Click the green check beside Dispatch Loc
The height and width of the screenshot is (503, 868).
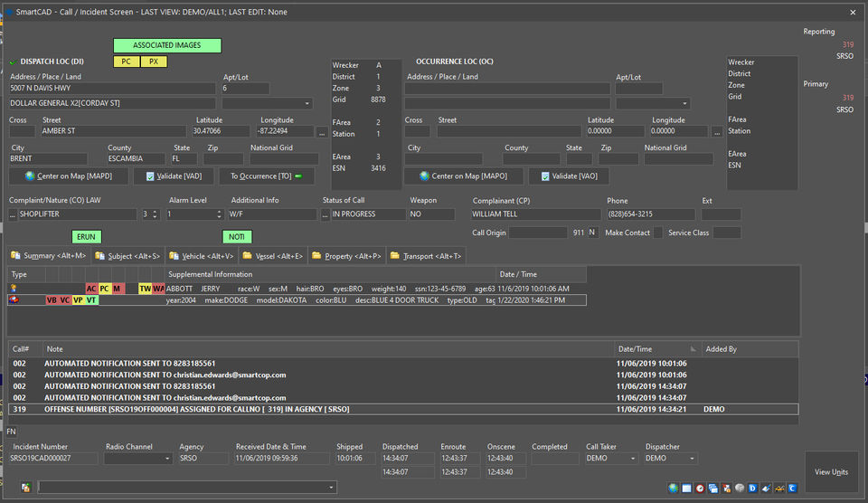point(13,62)
